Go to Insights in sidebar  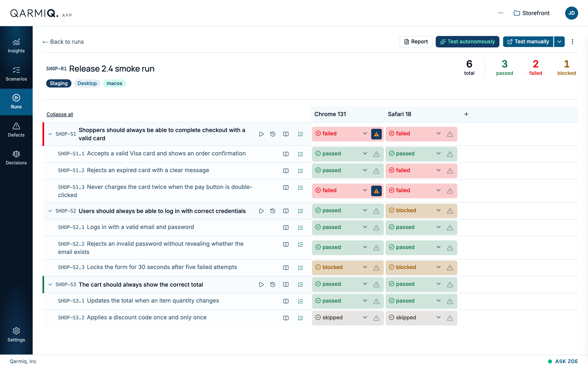pyautogui.click(x=16, y=46)
